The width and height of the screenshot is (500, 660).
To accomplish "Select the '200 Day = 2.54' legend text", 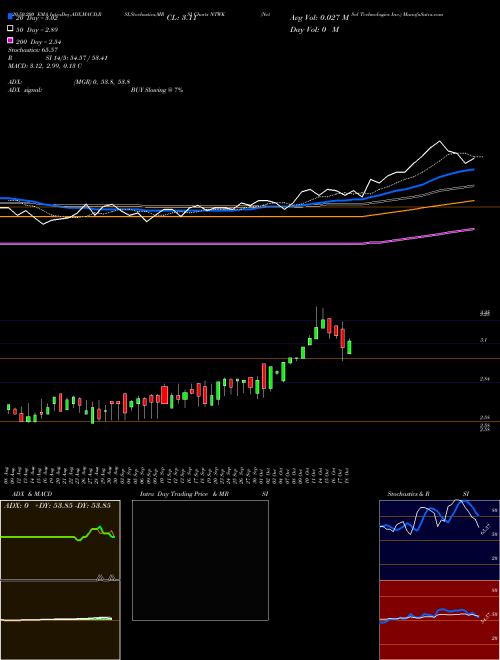I will point(39,42).
